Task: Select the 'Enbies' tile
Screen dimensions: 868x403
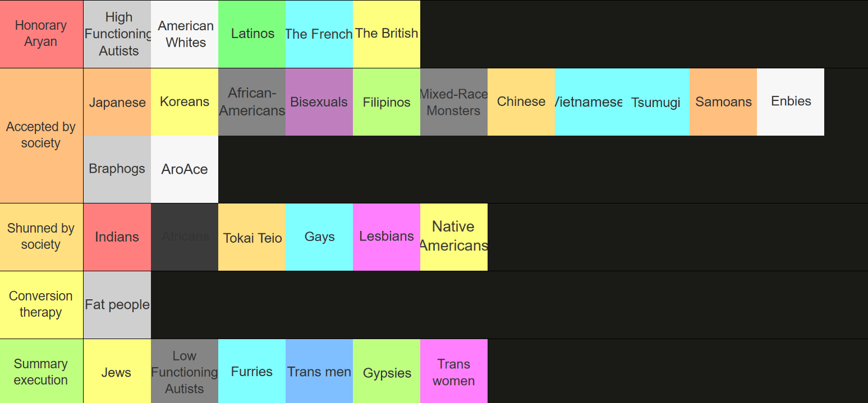Action: point(791,102)
